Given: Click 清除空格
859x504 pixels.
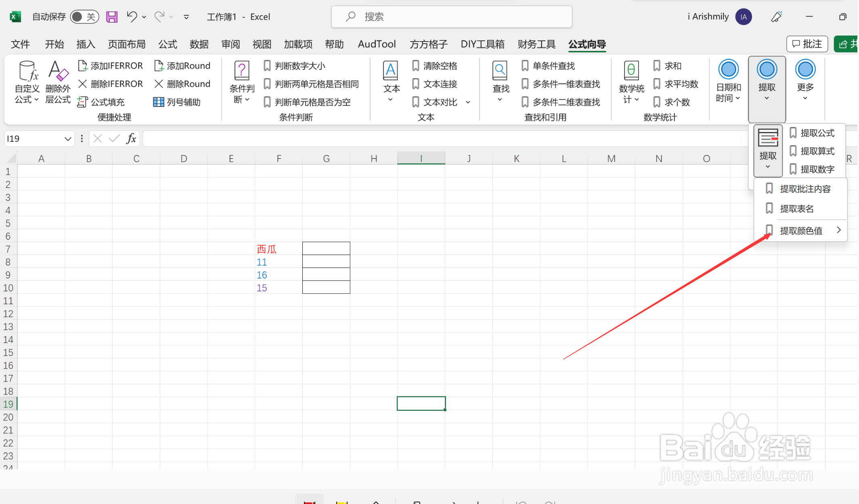Looking at the screenshot, I should coord(434,66).
